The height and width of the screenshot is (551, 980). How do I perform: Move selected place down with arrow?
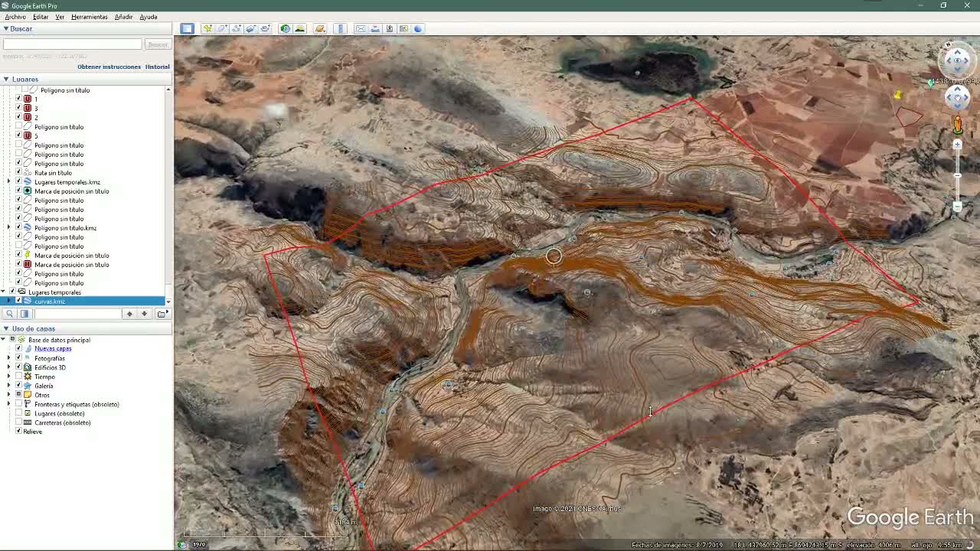point(144,314)
